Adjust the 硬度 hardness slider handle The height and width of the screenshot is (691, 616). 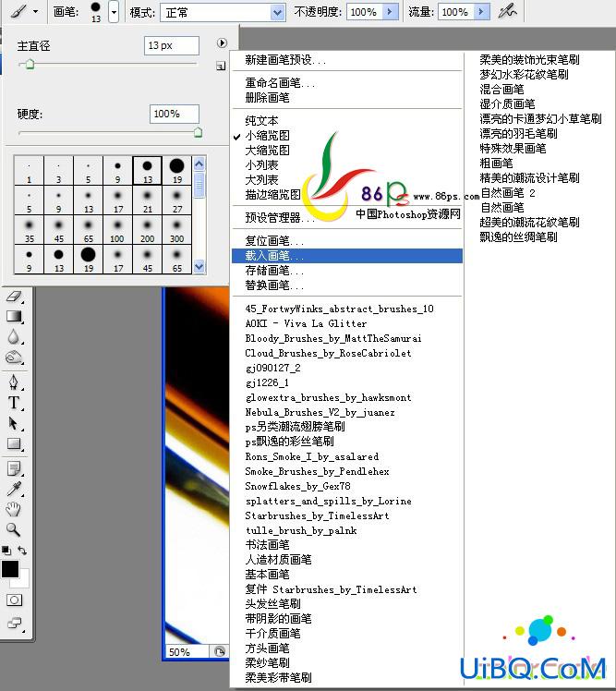pos(199,132)
